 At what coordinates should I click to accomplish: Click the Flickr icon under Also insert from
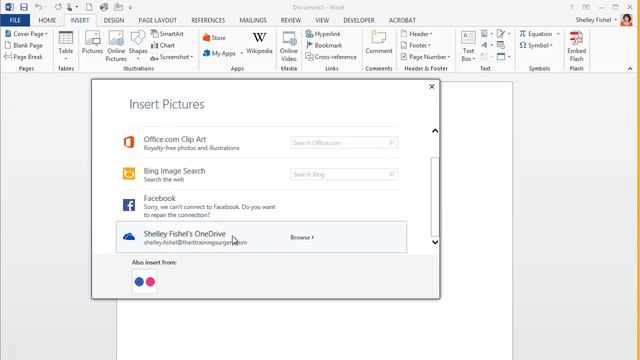144,282
